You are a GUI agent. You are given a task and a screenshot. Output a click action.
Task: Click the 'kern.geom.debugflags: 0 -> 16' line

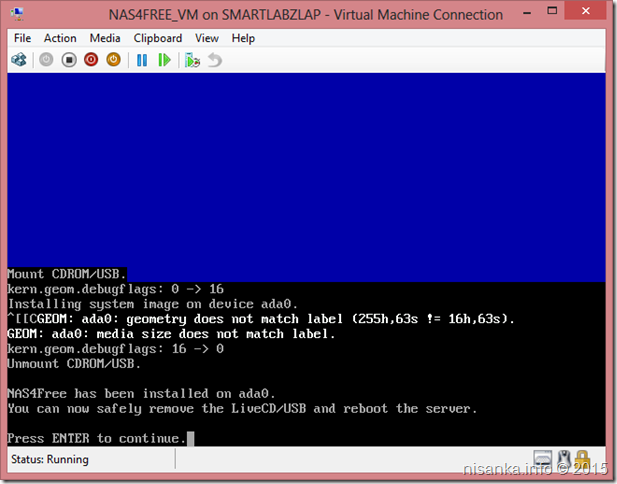[115, 289]
